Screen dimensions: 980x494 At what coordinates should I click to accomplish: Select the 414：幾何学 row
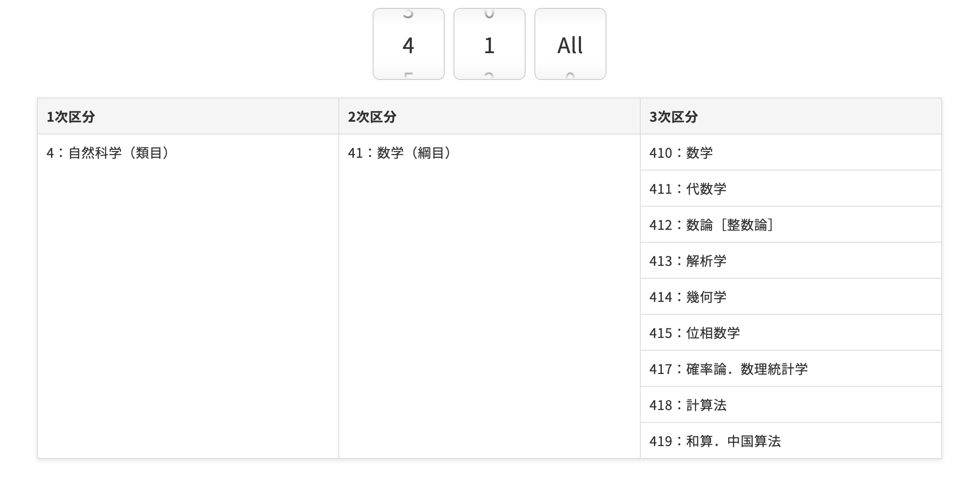click(x=688, y=297)
